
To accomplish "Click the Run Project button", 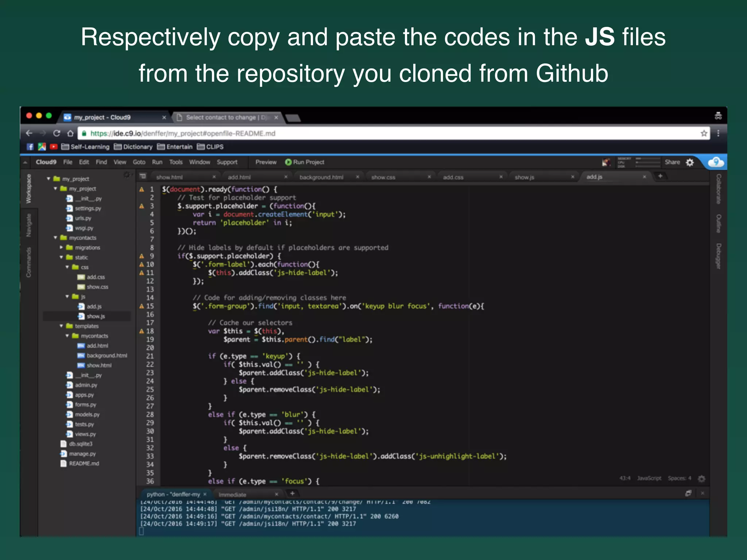I will [x=305, y=162].
